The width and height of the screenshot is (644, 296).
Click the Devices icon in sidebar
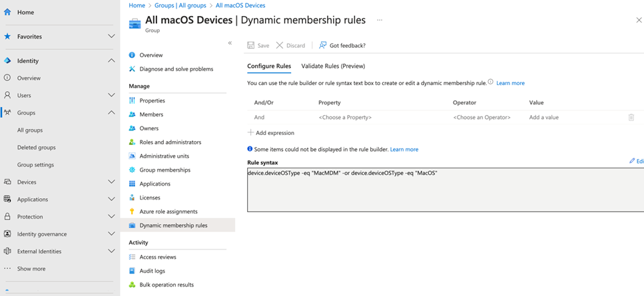[7, 182]
